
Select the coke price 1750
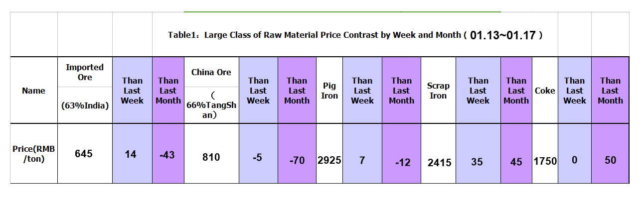click(545, 161)
